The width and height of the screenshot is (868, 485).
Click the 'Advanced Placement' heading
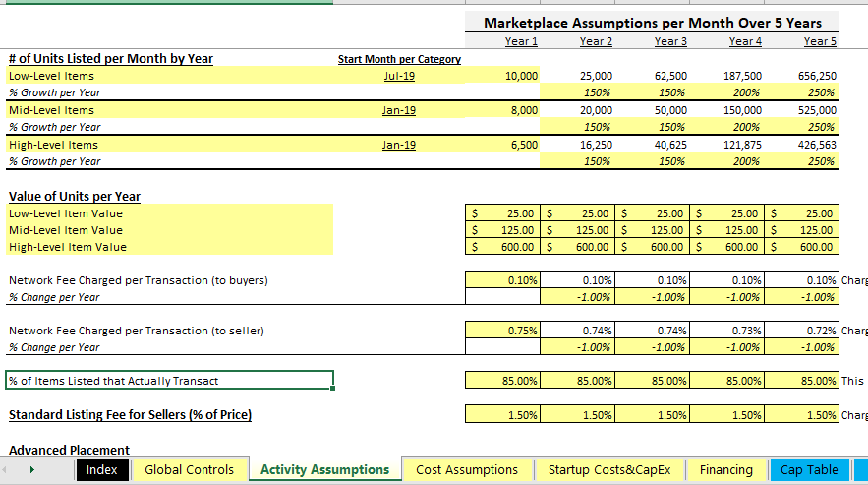tap(69, 450)
